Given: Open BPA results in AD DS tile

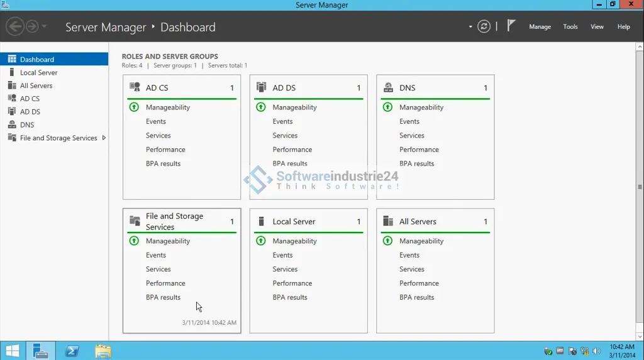Looking at the screenshot, I should coord(290,164).
